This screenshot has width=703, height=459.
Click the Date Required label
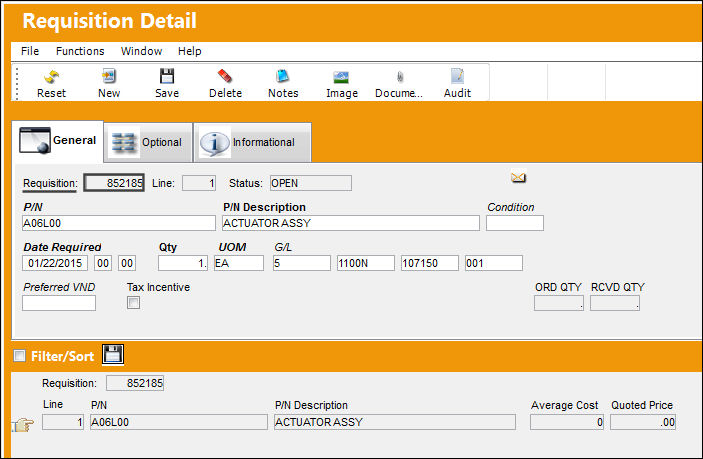click(x=62, y=247)
